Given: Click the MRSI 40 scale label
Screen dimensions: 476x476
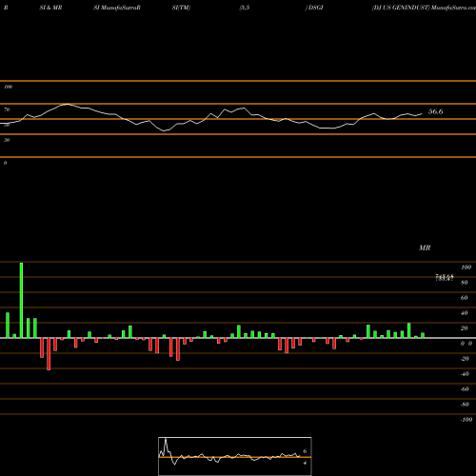Looking at the screenshot, I should click(x=464, y=313).
